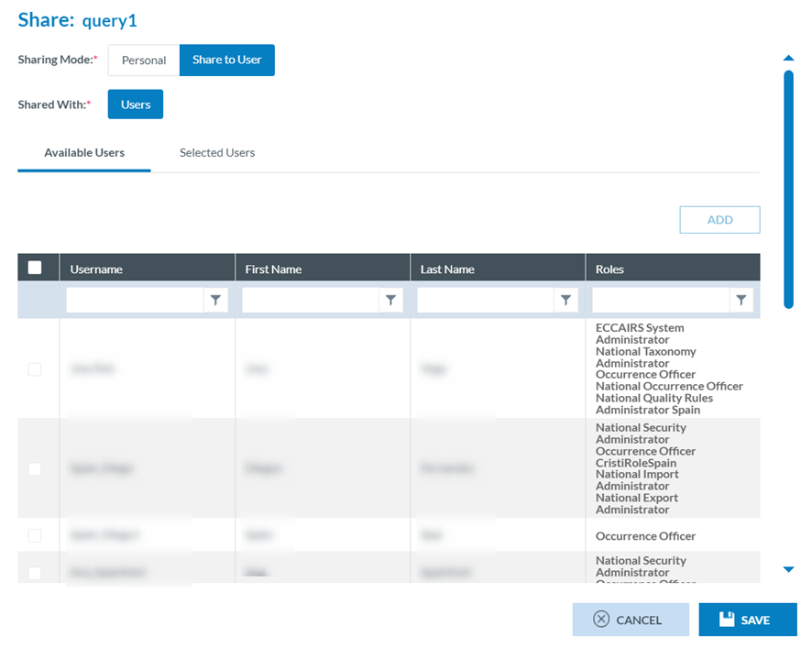Open the Last Name column filter icon
This screenshot has height=648, width=812.
(565, 300)
